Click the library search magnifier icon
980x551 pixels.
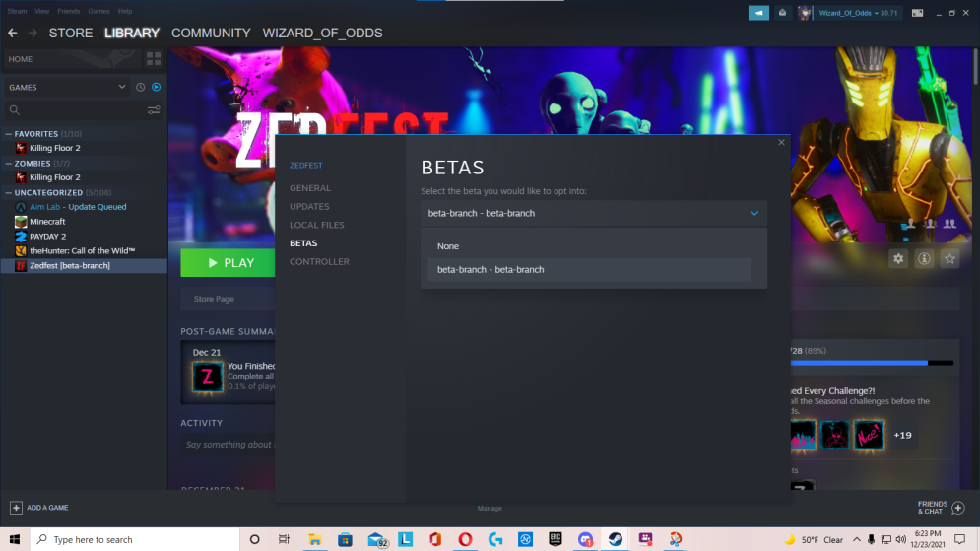(x=15, y=110)
